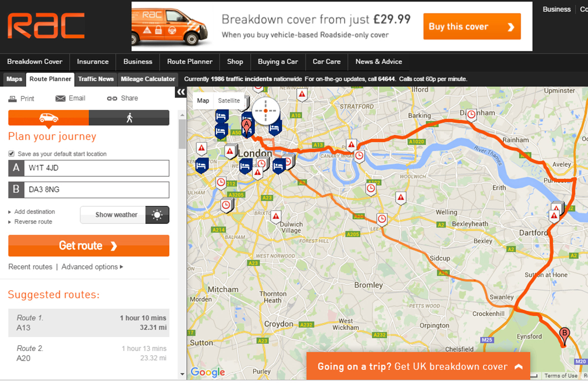This screenshot has width=588, height=392.
Task: Open the Traffic News tab
Action: pos(96,79)
